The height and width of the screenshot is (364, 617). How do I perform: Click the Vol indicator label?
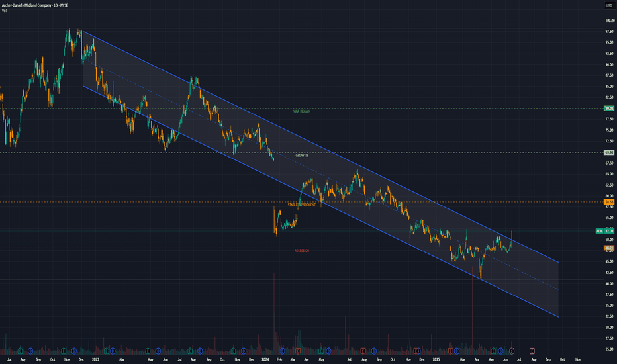pyautogui.click(x=4, y=11)
